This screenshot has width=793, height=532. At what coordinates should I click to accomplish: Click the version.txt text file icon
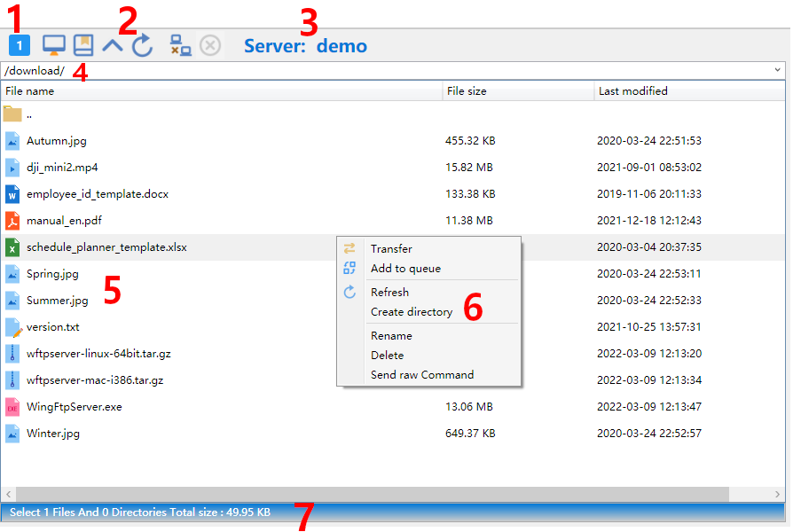(13, 327)
